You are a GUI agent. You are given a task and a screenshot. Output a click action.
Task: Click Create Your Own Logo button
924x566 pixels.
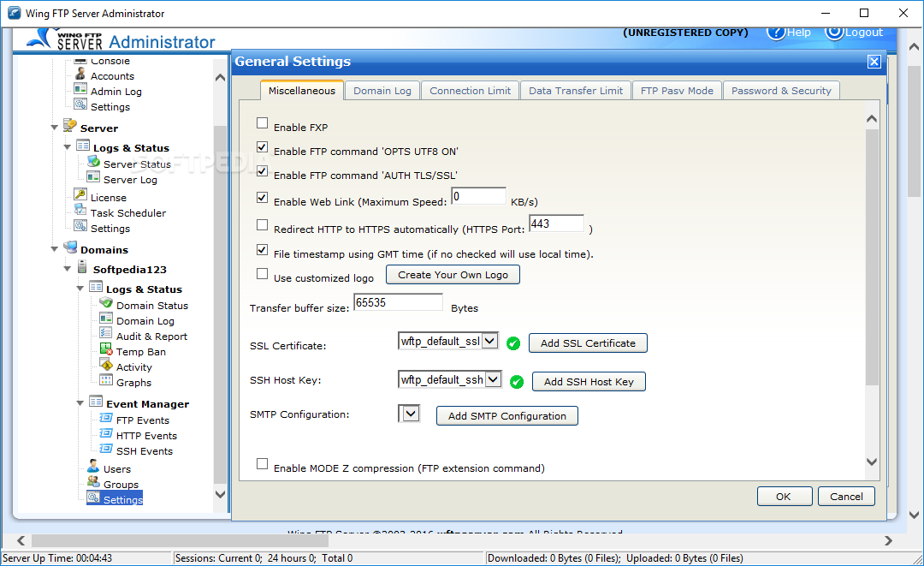453,275
